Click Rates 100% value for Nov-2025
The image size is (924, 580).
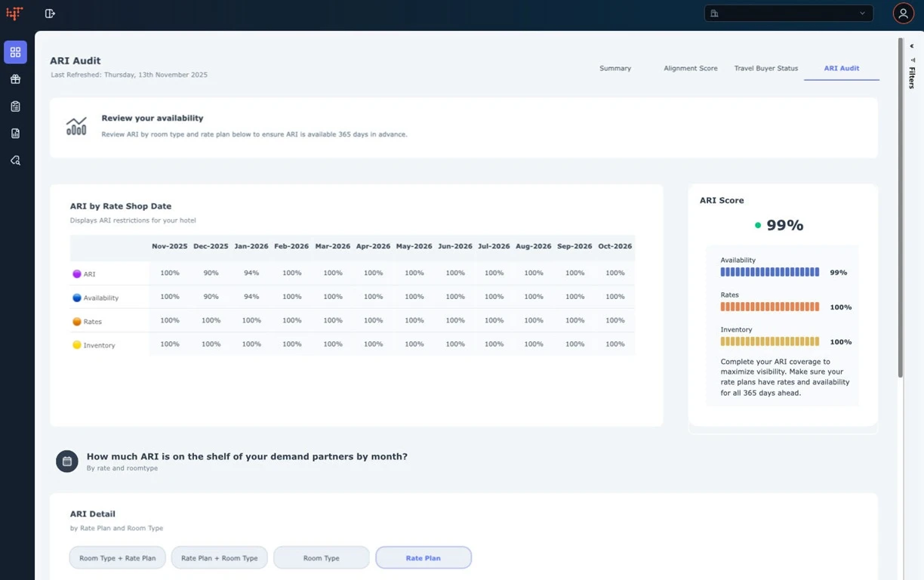170,320
